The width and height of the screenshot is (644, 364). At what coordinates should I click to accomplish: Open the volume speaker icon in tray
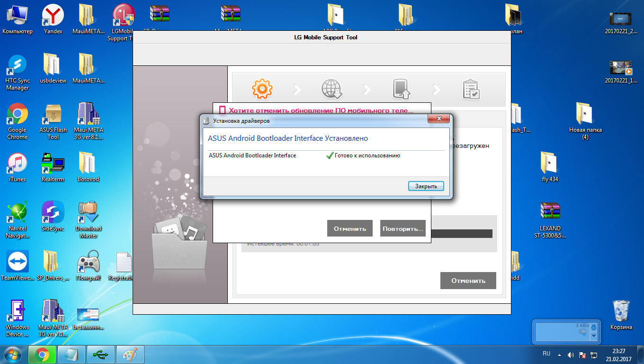pos(571,355)
